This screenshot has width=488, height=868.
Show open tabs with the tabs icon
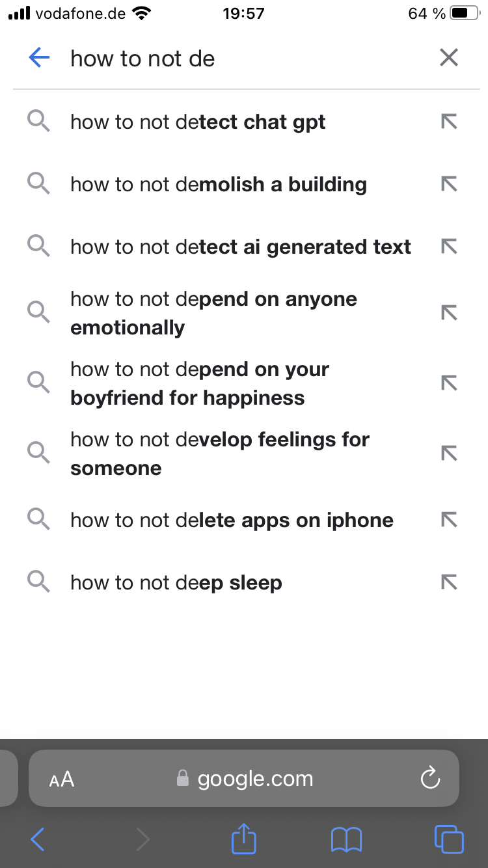click(x=449, y=839)
